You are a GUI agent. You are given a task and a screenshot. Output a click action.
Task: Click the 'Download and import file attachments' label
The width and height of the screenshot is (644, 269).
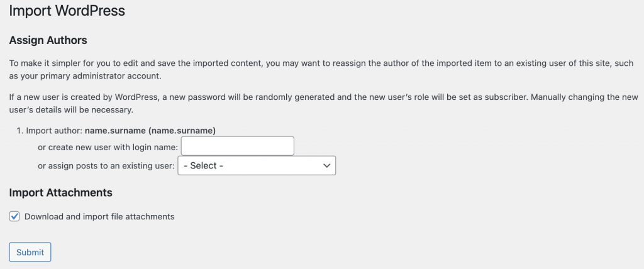tap(99, 217)
